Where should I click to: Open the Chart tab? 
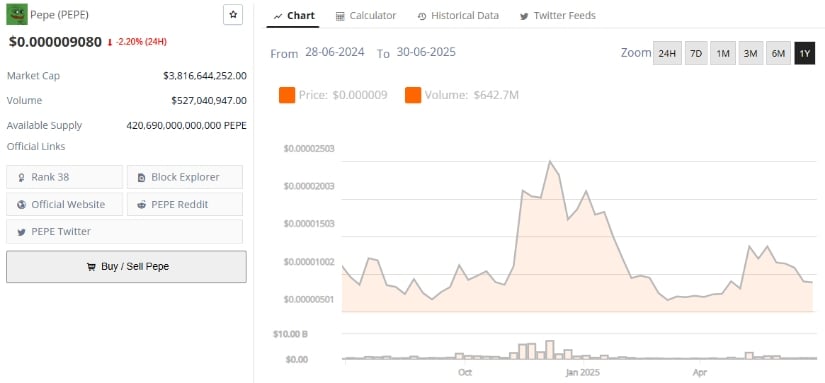(295, 16)
